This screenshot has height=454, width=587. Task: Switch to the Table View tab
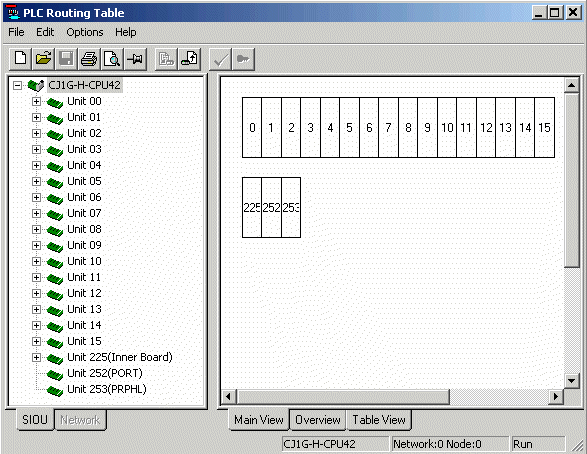tap(379, 420)
